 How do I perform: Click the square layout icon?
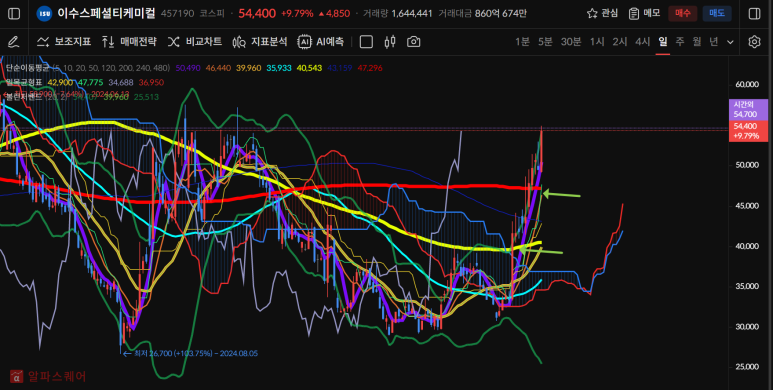[x=366, y=42]
